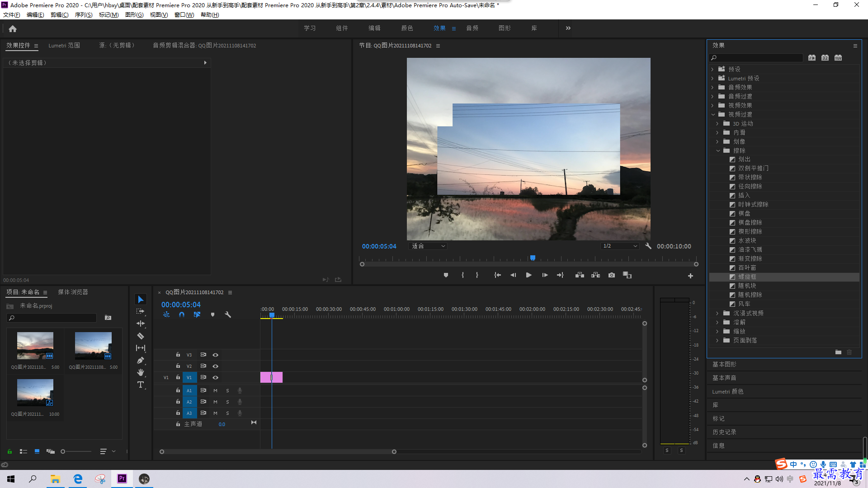Viewport: 868px width, 488px height.
Task: Select the 百叶窗 transition
Action: 747,268
